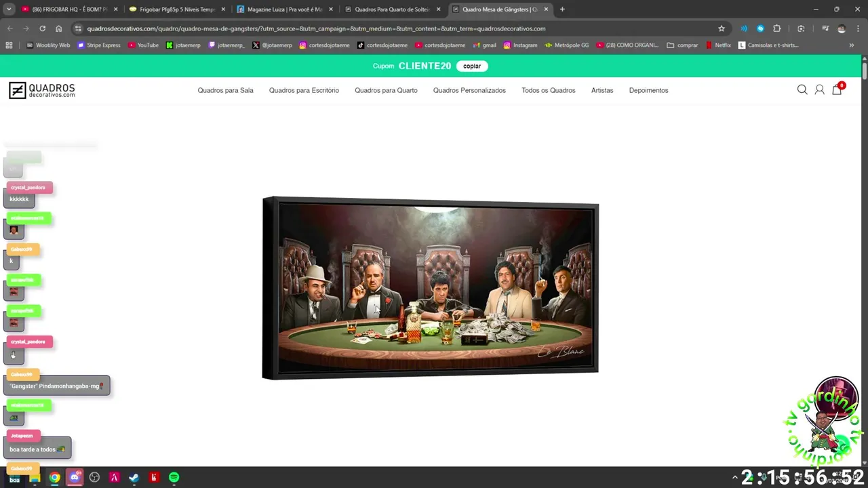Open the Instagram bookmark
Screen dimensions: 868x488
pos(520,45)
